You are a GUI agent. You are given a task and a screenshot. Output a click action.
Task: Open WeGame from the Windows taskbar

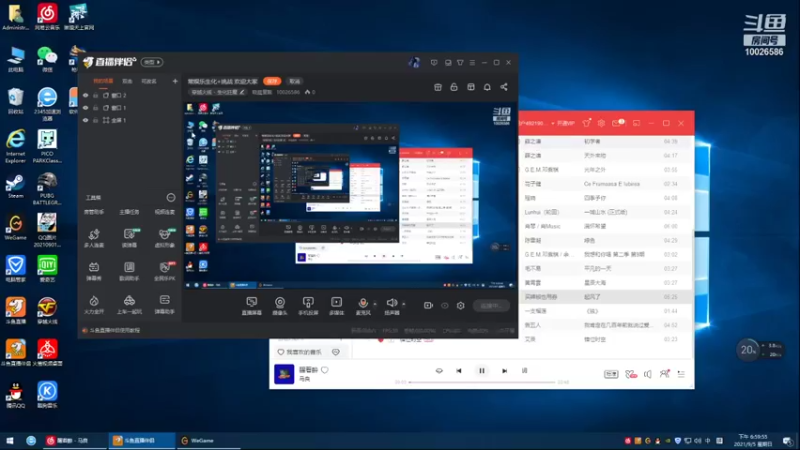click(208, 440)
